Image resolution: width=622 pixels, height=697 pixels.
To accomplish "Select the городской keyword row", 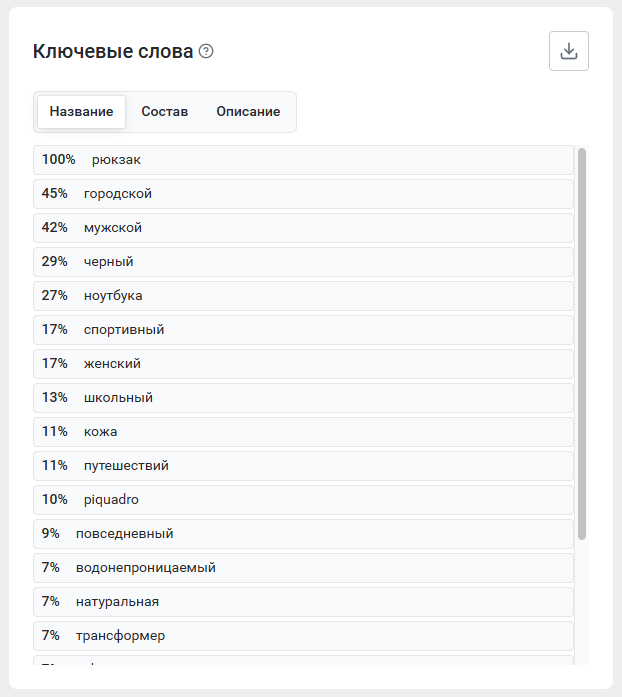I will click(x=303, y=194).
